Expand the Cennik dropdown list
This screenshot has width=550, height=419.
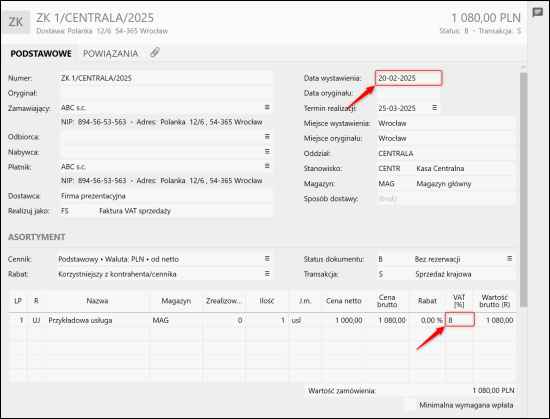pyautogui.click(x=267, y=259)
